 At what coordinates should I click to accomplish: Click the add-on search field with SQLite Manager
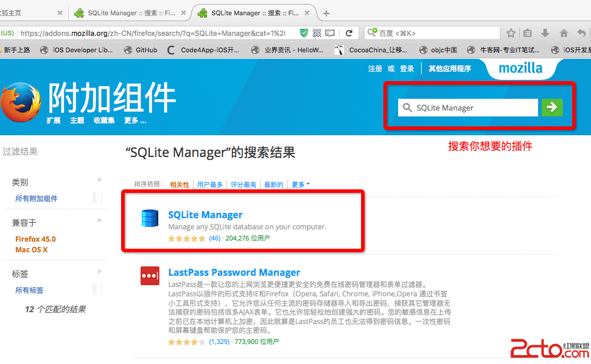pos(468,108)
